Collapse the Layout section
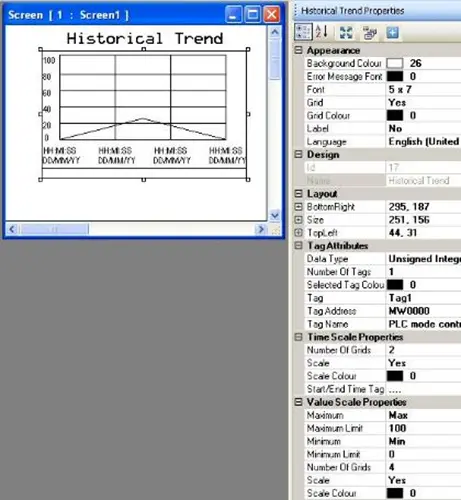The image size is (461, 500). tap(299, 194)
